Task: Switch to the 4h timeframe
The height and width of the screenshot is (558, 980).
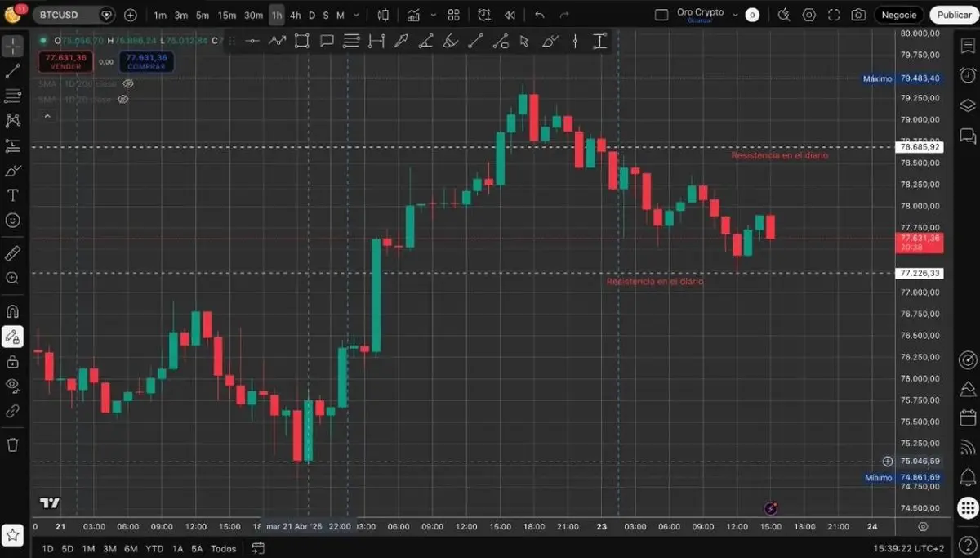Action: 295,15
